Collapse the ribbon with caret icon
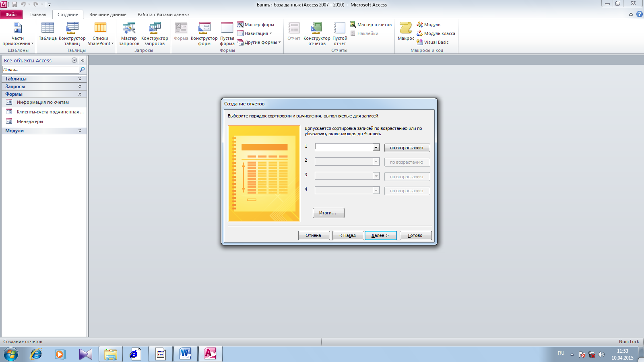The width and height of the screenshot is (644, 362). pyautogui.click(x=631, y=14)
